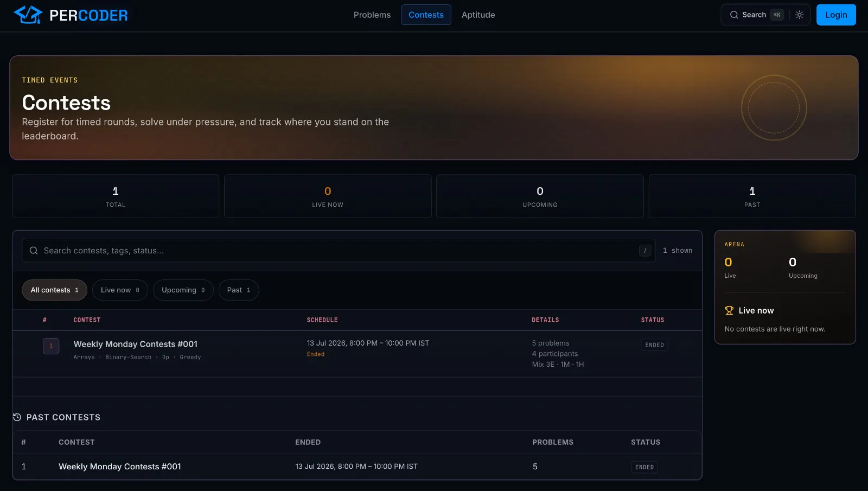Click 'Mix 3E · 1M · 1H' difficulty text
Viewport: 868px width, 491px height.
(x=558, y=365)
